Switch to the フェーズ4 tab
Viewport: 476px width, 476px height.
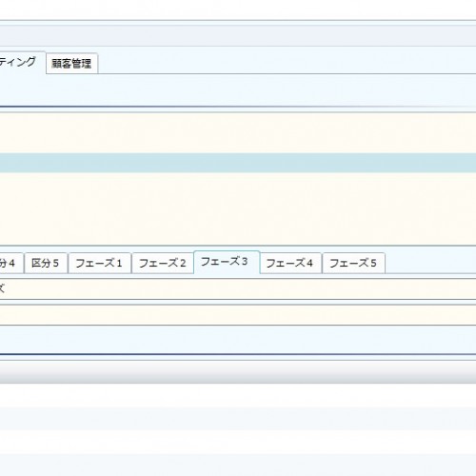290,263
